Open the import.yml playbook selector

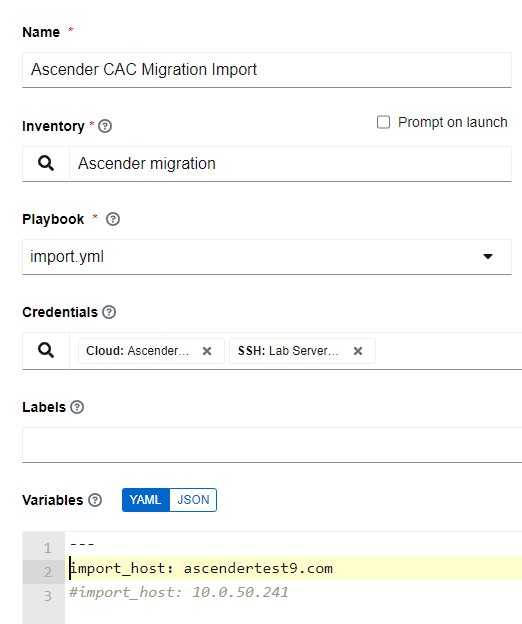point(267,257)
